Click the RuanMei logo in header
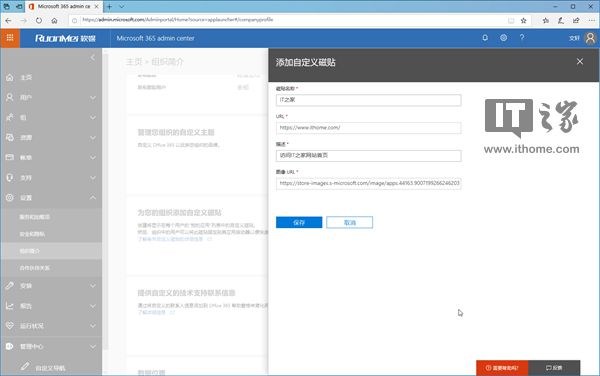The width and height of the screenshot is (600, 376). click(x=65, y=38)
